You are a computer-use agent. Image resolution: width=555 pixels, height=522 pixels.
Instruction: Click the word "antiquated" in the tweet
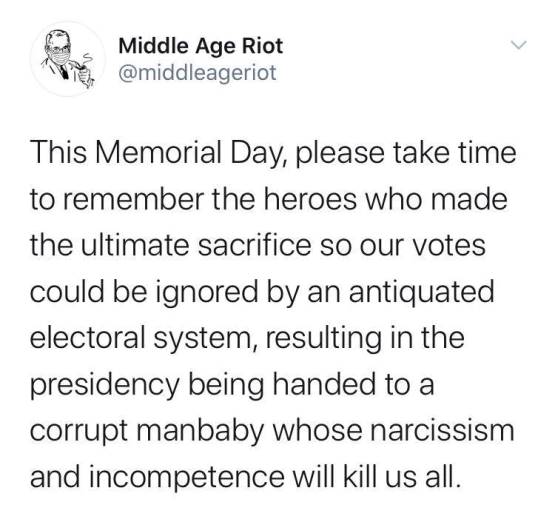coord(422,292)
